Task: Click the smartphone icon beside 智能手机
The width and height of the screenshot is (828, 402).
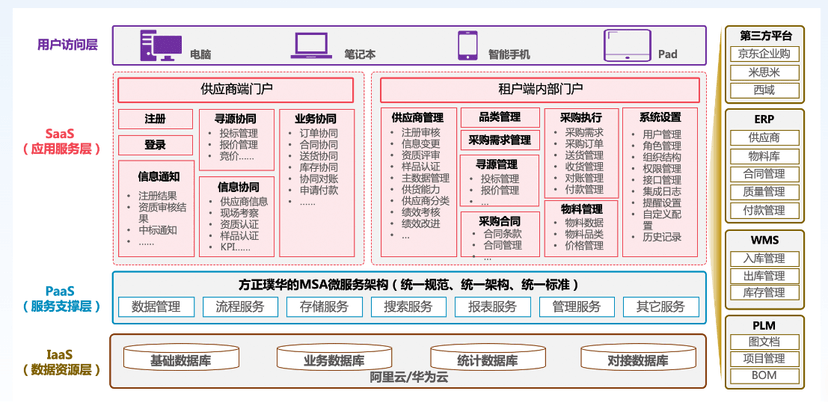Action: (467, 46)
